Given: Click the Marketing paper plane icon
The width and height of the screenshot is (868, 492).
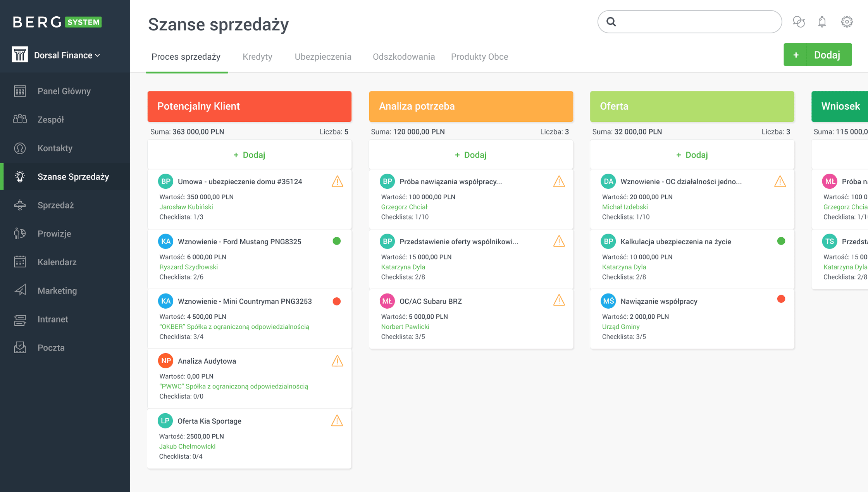Looking at the screenshot, I should click(20, 290).
